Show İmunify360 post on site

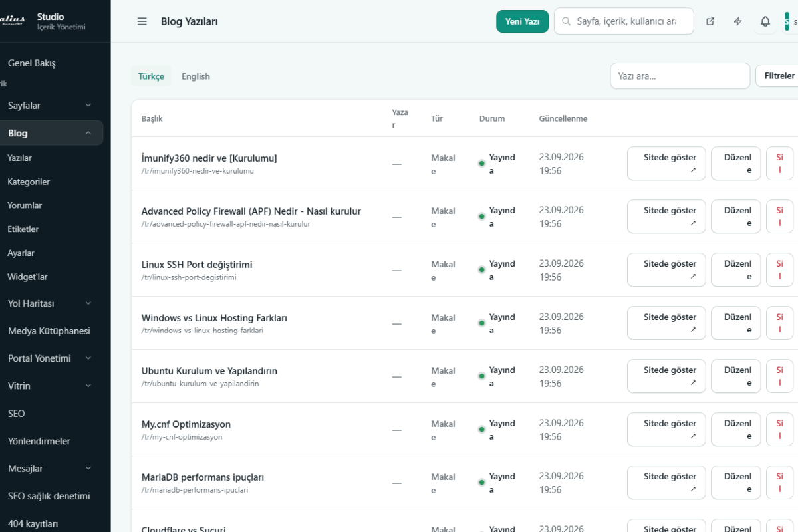(x=666, y=164)
